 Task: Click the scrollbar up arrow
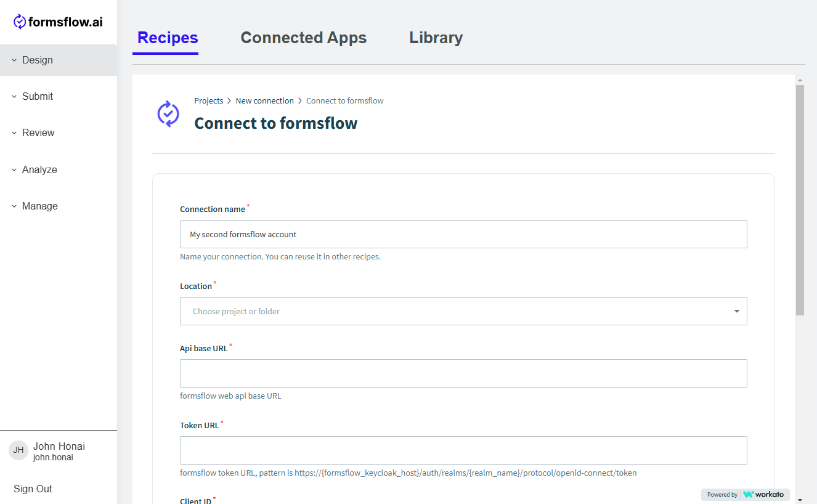coord(800,80)
